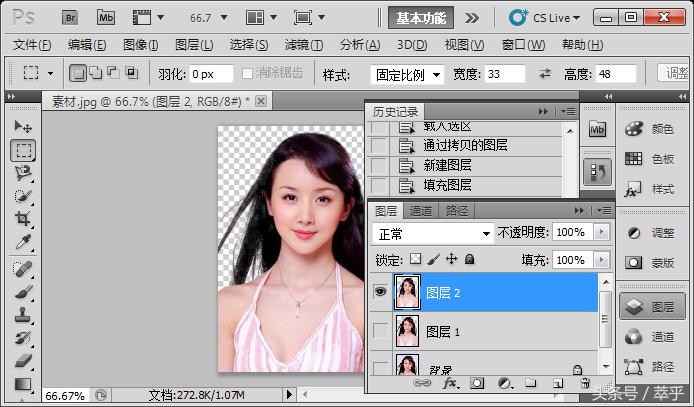Image resolution: width=694 pixels, height=407 pixels.
Task: Click Mini Bridge dock icon
Action: (598, 130)
